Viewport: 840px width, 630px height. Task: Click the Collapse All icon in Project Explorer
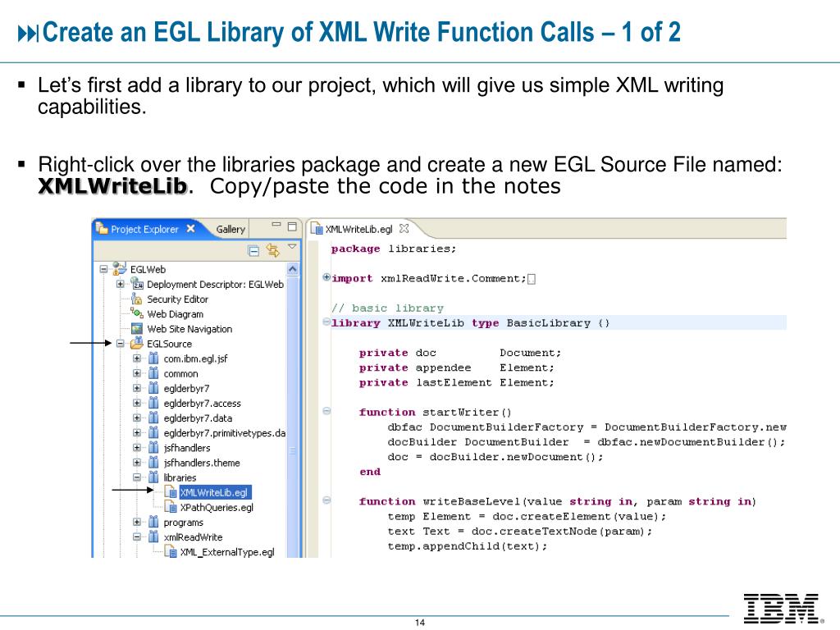coord(253,251)
